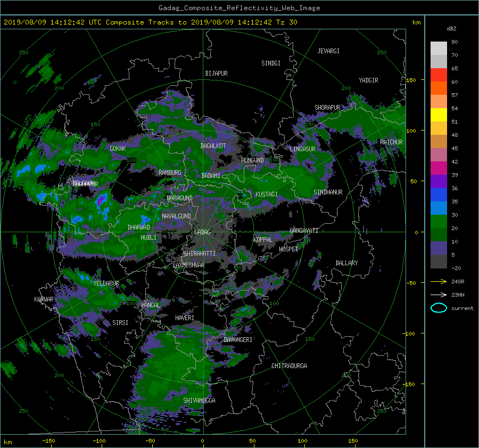
Task: Select the slate purple 10 dBZ legend swatch
Action: tap(439, 248)
